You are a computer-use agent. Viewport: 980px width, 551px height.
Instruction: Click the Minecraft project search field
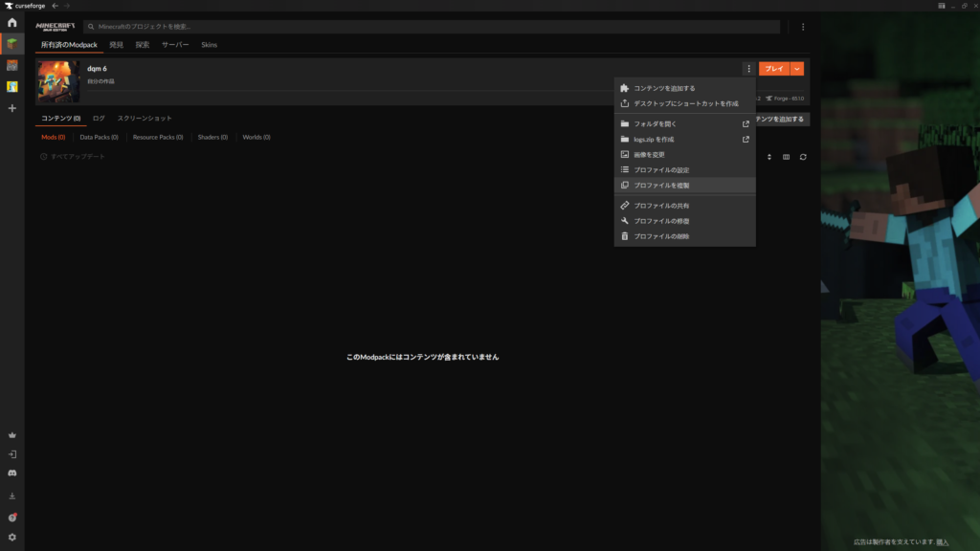[x=432, y=27]
